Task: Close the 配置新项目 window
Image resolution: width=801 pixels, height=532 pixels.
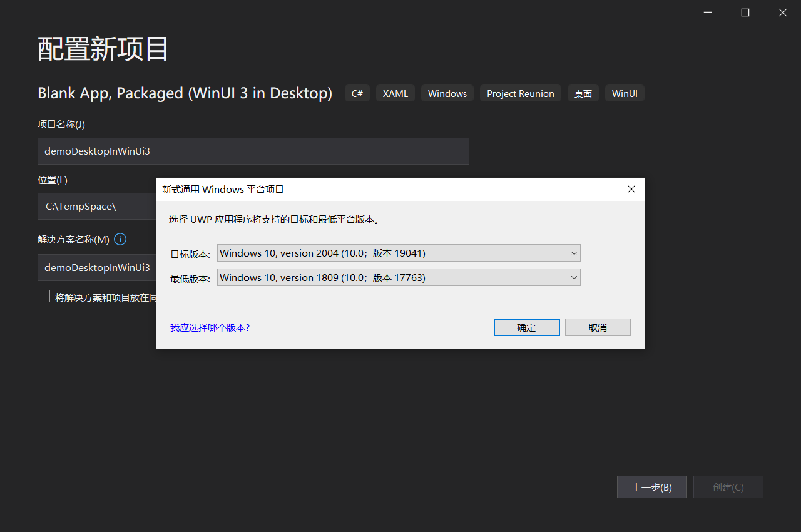Action: [x=782, y=13]
